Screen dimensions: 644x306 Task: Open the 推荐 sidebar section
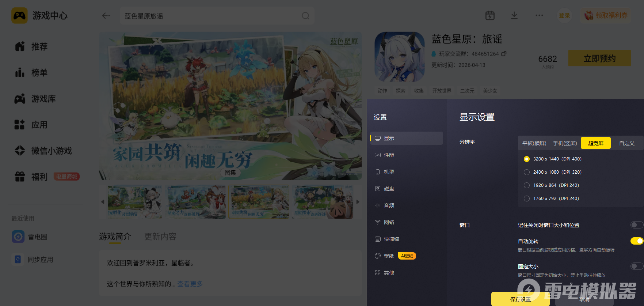click(x=31, y=46)
